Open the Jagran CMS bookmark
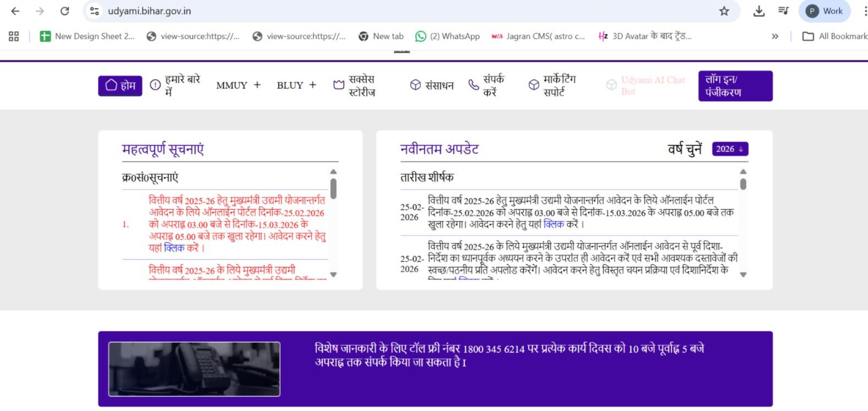Screen dimensions: 868x411 tap(538, 36)
